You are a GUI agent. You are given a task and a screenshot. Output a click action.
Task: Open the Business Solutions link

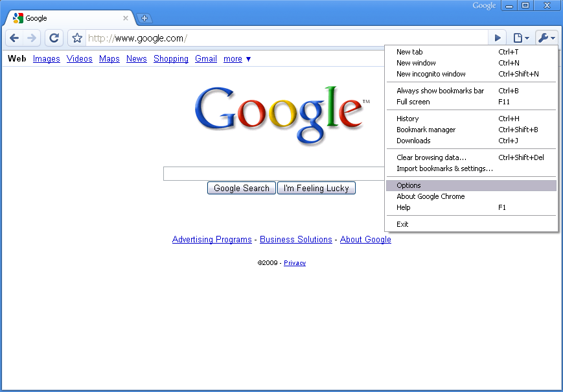point(296,240)
